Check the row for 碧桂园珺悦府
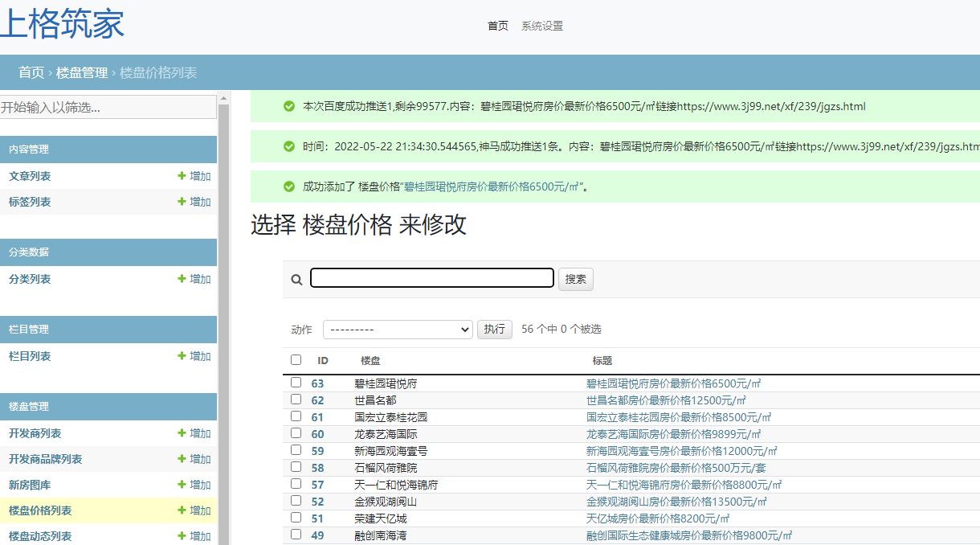The image size is (980, 545). pos(296,383)
